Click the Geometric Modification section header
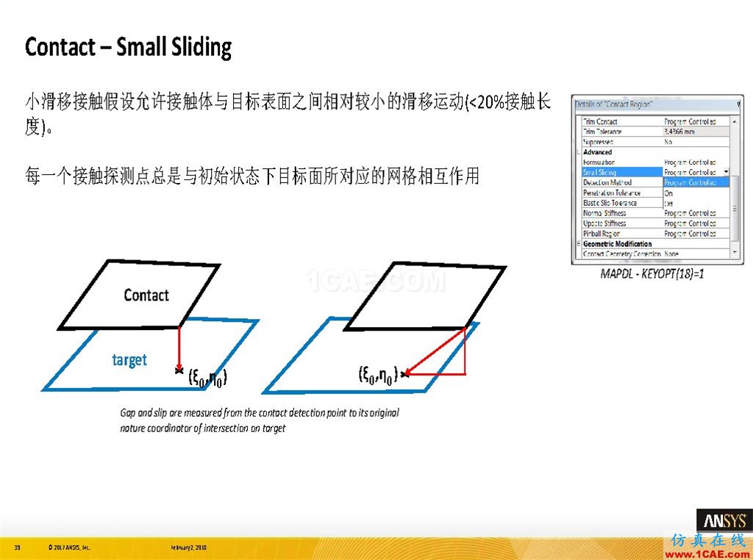Screen dimensions: 753x560 [617, 244]
